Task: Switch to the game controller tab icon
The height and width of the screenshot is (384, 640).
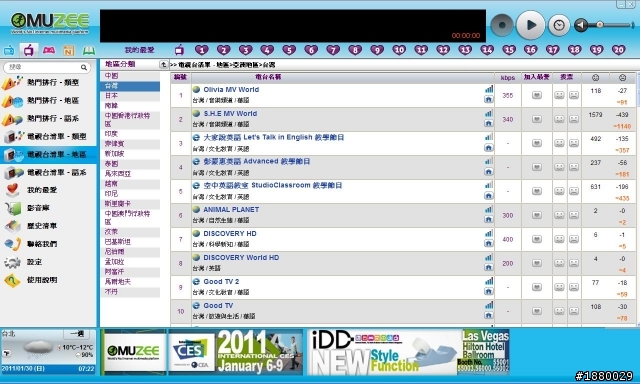Action: pos(49,50)
